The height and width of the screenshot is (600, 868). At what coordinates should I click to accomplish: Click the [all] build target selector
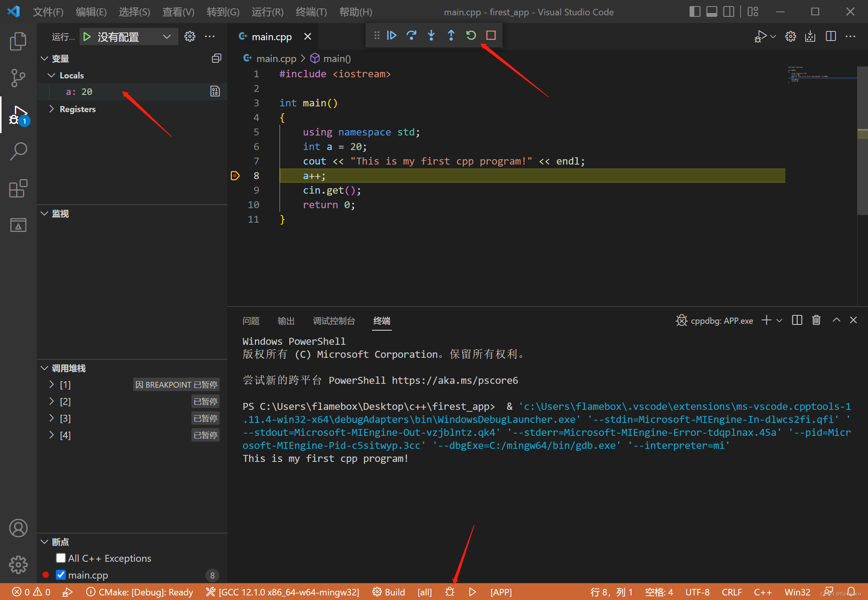tap(424, 592)
